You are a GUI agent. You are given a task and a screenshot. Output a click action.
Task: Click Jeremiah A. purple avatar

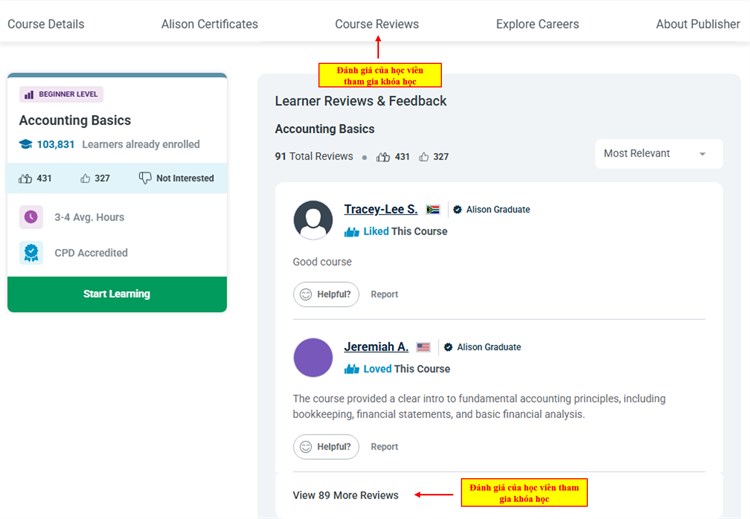313,358
